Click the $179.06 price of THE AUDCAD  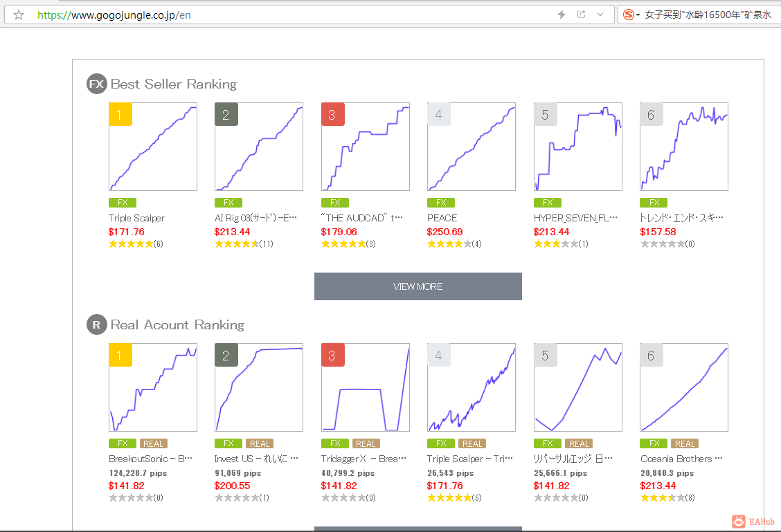point(339,232)
